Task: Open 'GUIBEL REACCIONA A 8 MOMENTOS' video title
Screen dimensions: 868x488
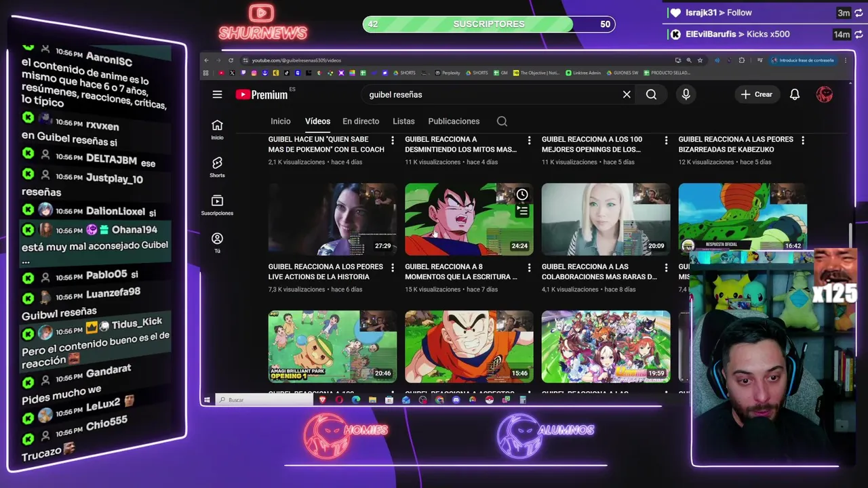Action: (461, 272)
